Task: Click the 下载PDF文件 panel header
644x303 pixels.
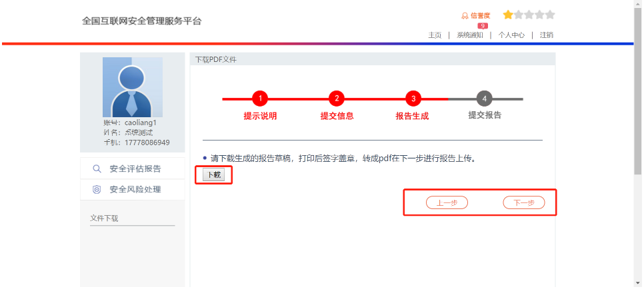Action: click(x=373, y=59)
